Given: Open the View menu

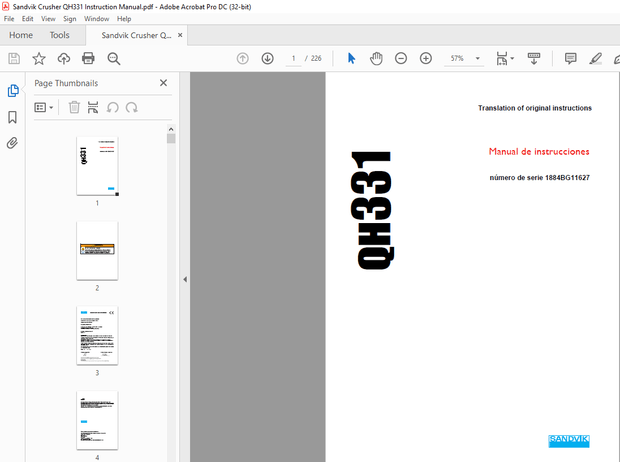Looking at the screenshot, I should [48, 19].
